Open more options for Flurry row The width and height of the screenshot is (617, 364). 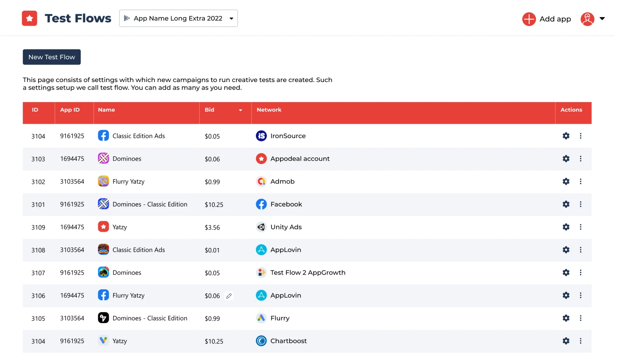(x=580, y=318)
